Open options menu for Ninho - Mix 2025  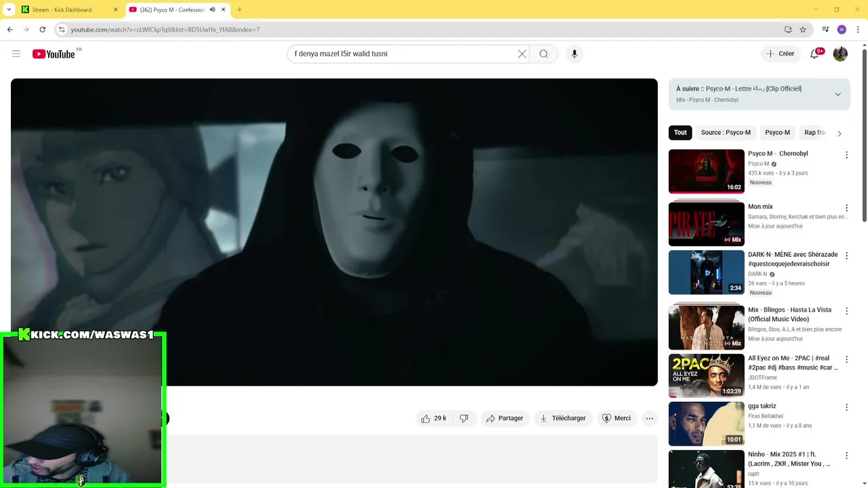[x=846, y=455]
